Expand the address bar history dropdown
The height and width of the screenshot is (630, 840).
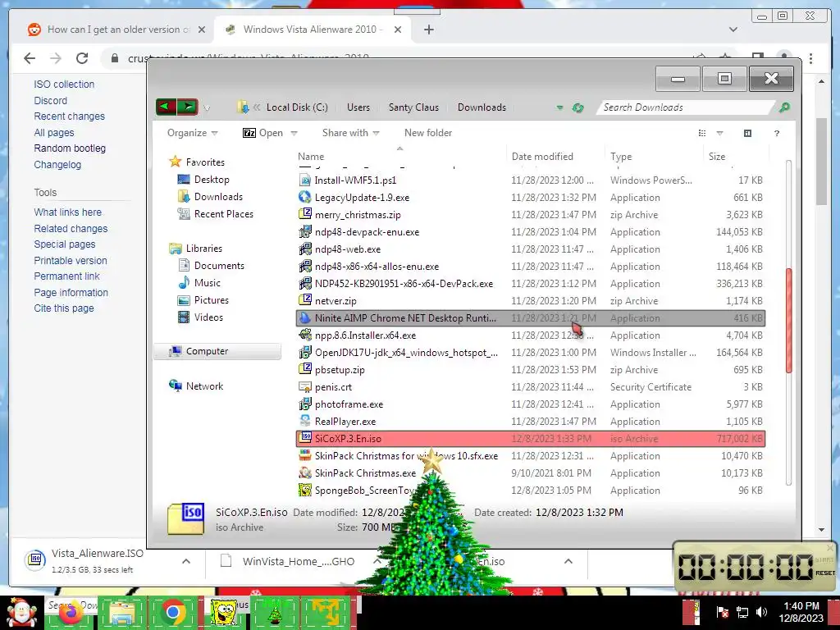pyautogui.click(x=559, y=107)
